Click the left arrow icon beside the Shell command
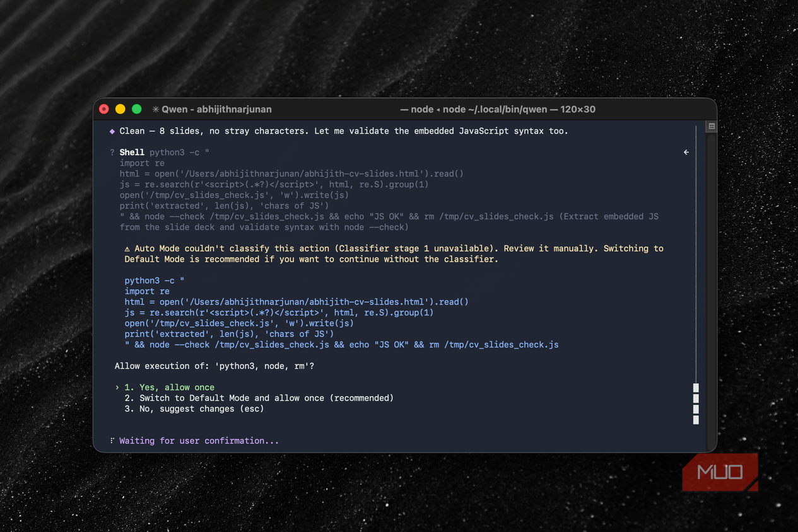The height and width of the screenshot is (532, 798). point(686,152)
